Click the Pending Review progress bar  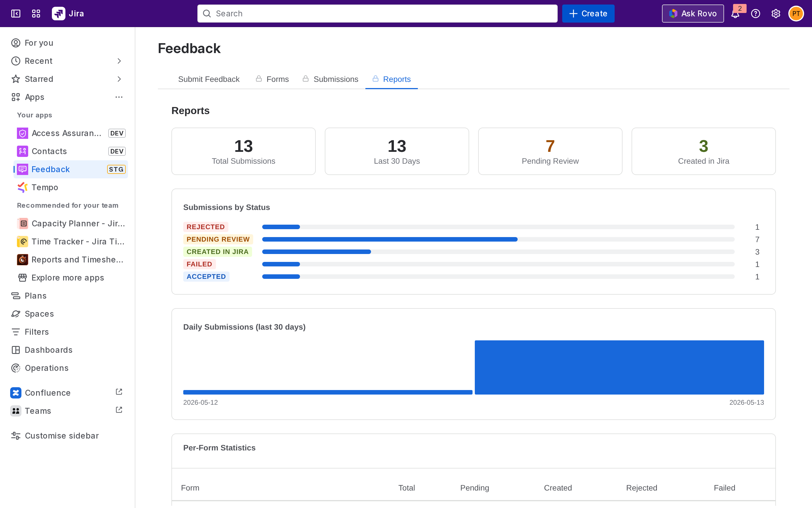point(498,239)
